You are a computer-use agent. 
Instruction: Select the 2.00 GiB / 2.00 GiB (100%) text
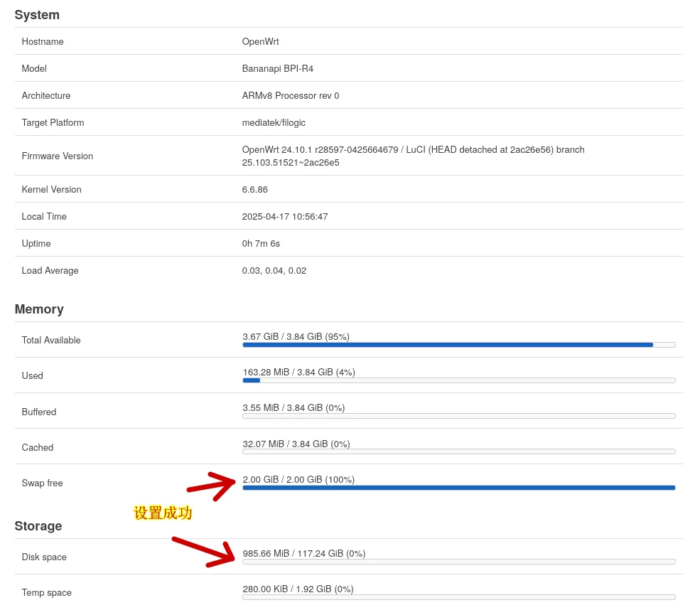click(x=298, y=479)
